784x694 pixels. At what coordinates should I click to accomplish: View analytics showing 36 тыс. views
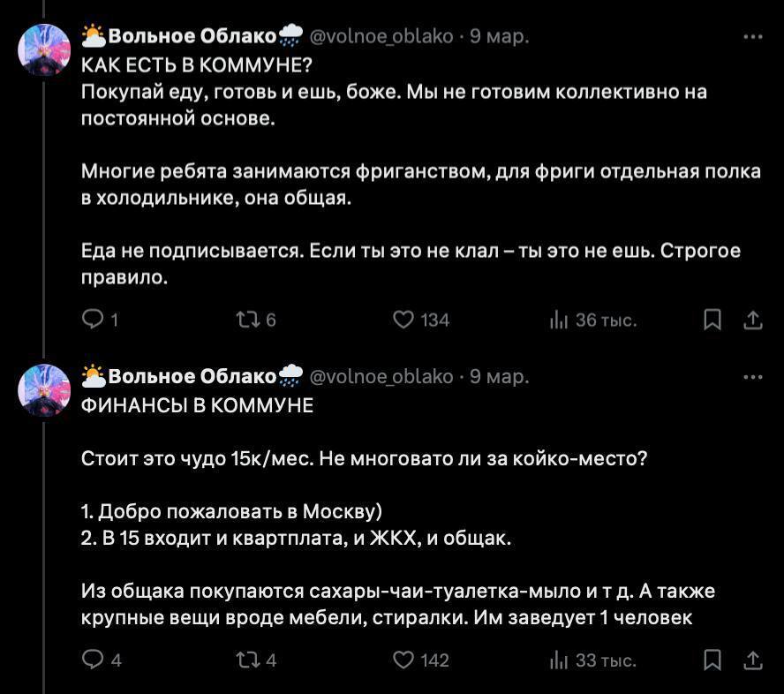pyautogui.click(x=559, y=320)
